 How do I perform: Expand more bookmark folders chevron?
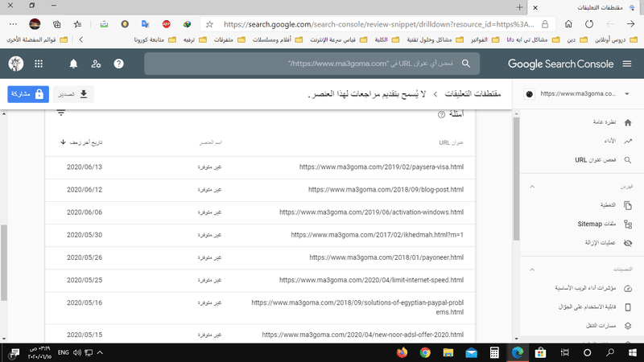(x=81, y=39)
